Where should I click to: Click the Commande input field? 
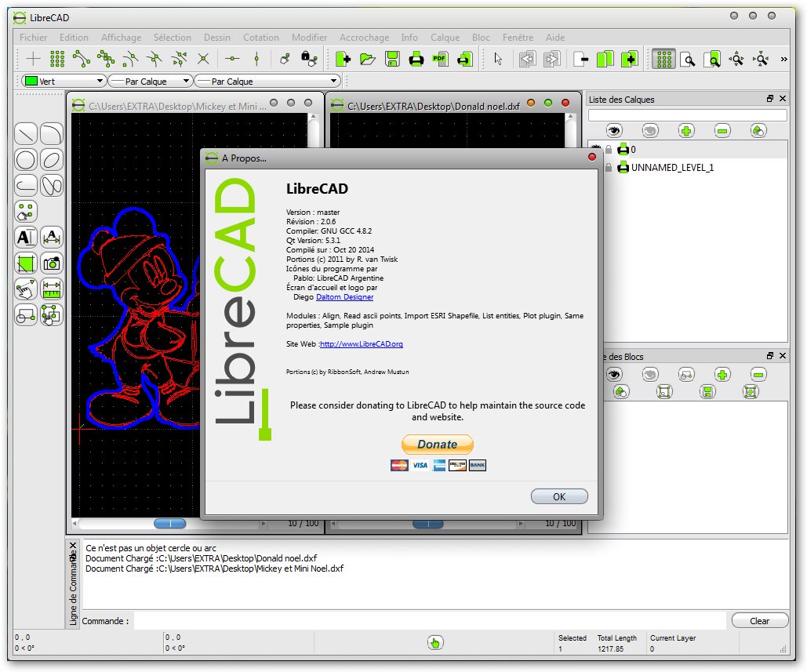tap(429, 621)
